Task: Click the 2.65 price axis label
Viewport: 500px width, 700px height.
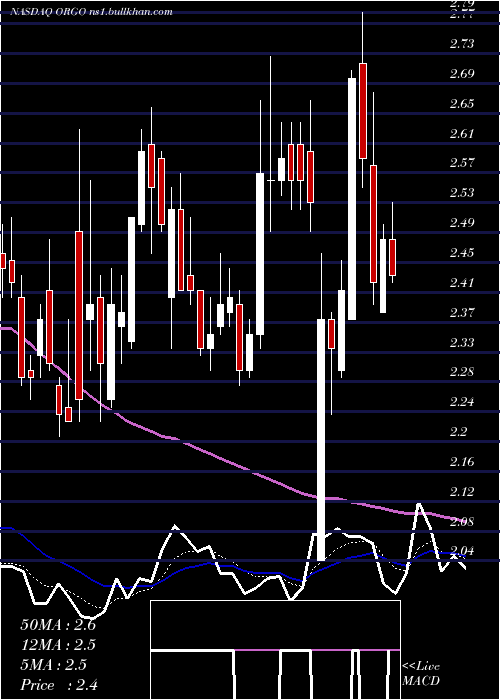Action: click(x=462, y=103)
